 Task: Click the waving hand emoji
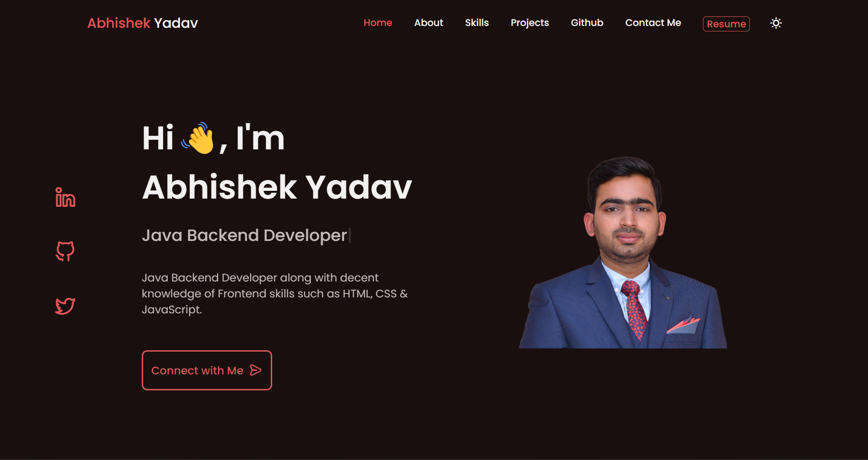click(x=198, y=138)
